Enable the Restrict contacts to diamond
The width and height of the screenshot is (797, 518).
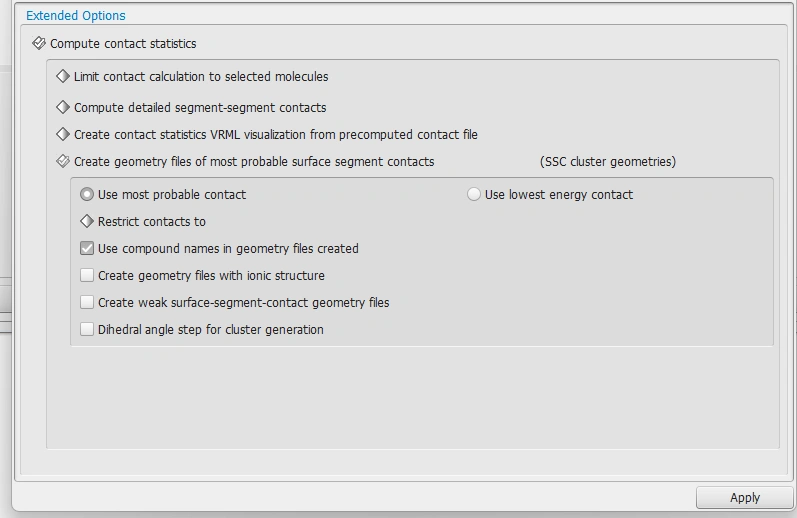coord(87,221)
